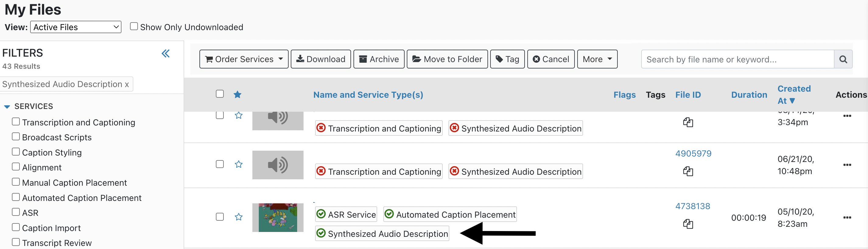868x249 pixels.
Task: Copy file ID 4905979 icon
Action: 688,171
